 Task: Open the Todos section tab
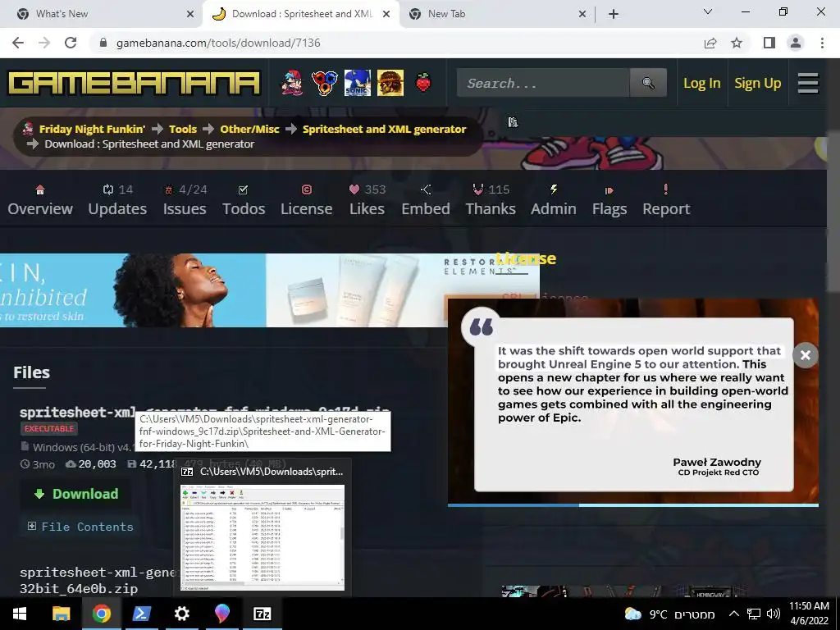click(x=244, y=199)
